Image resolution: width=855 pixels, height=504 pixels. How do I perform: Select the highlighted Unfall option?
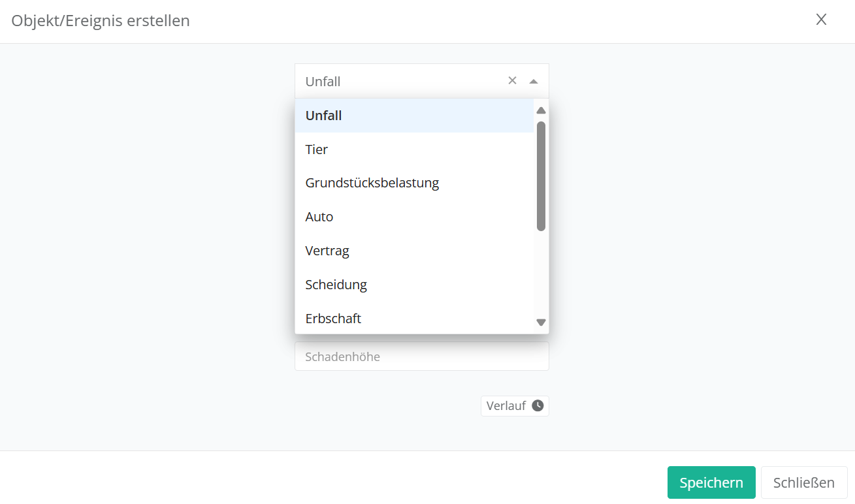pos(414,116)
